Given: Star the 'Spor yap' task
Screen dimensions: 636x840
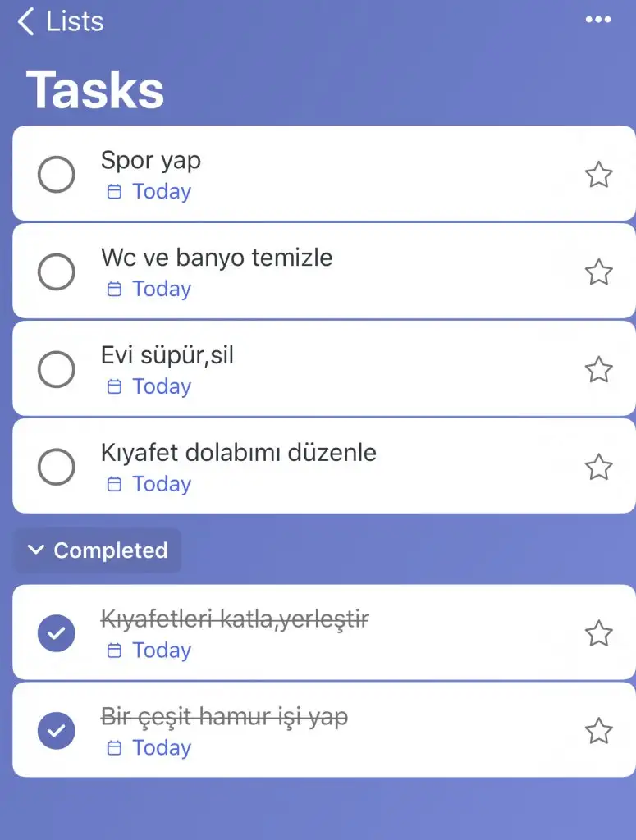Looking at the screenshot, I should 598,175.
